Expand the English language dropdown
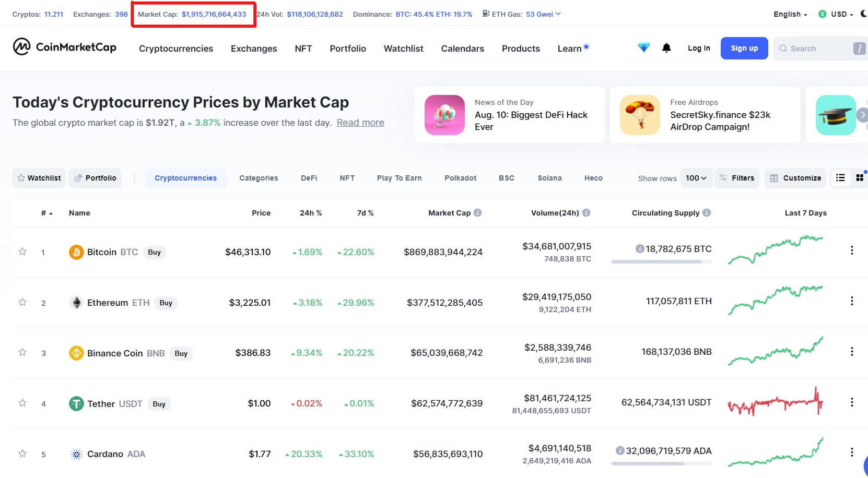 pos(790,15)
